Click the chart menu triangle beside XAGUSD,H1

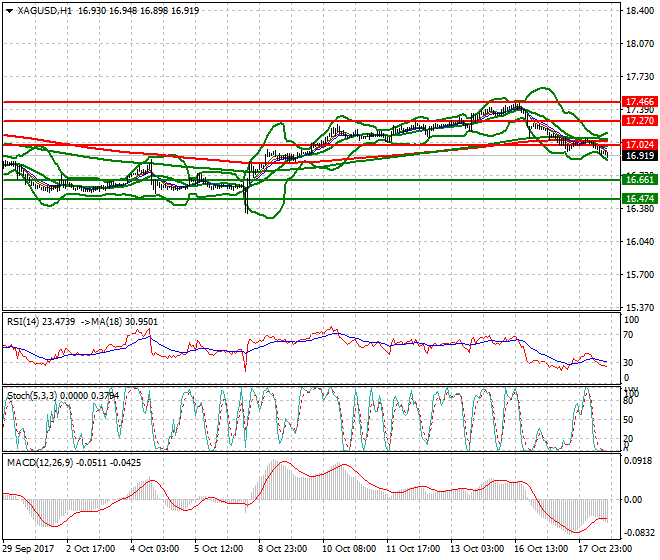(x=9, y=11)
